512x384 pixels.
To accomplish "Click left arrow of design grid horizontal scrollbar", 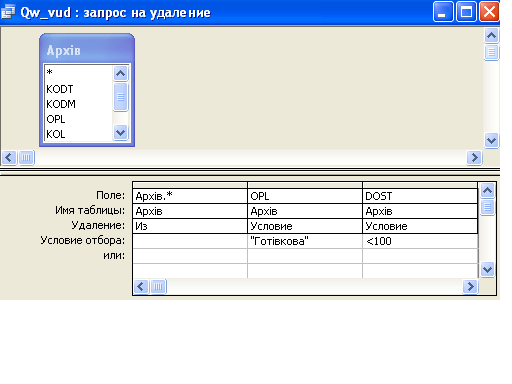I will pos(141,286).
